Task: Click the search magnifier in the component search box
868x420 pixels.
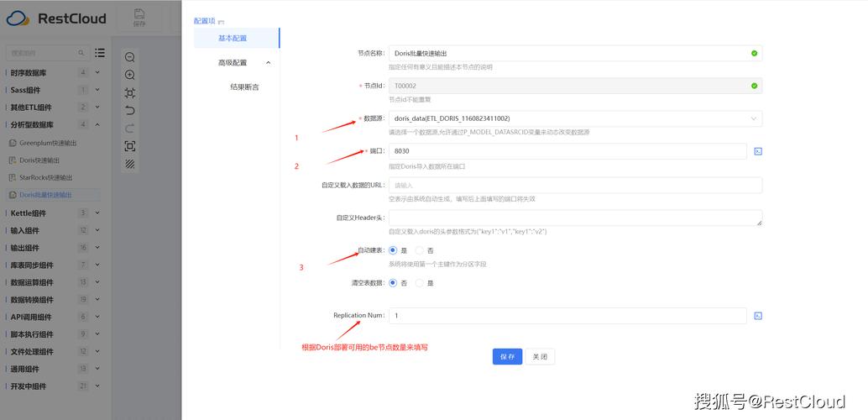Action: pos(81,53)
